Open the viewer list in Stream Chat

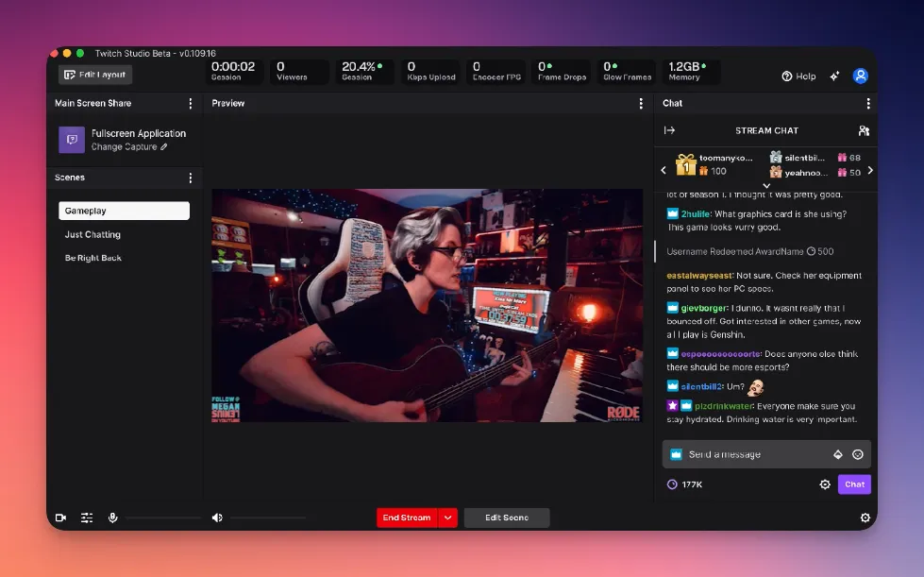point(865,129)
